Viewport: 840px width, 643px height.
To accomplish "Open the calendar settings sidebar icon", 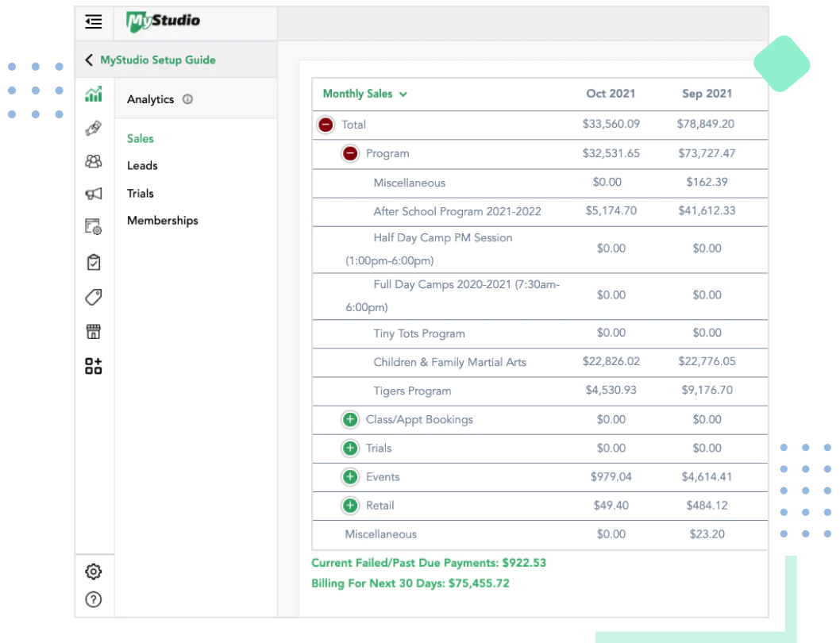I will click(x=93, y=227).
